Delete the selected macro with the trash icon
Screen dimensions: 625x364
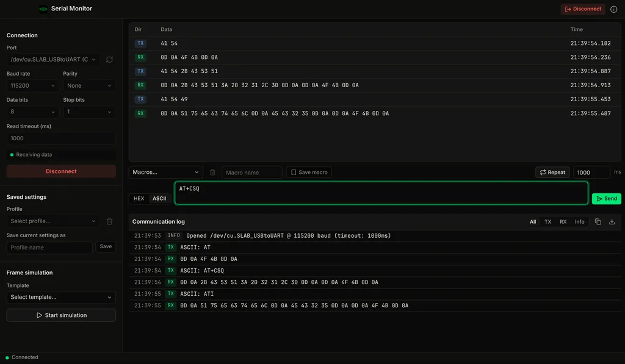212,173
